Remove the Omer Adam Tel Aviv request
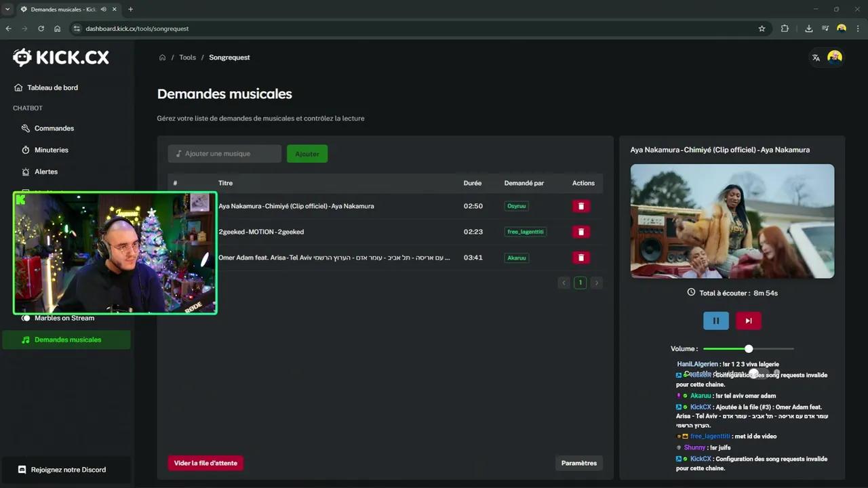The image size is (868, 488). coord(581,258)
